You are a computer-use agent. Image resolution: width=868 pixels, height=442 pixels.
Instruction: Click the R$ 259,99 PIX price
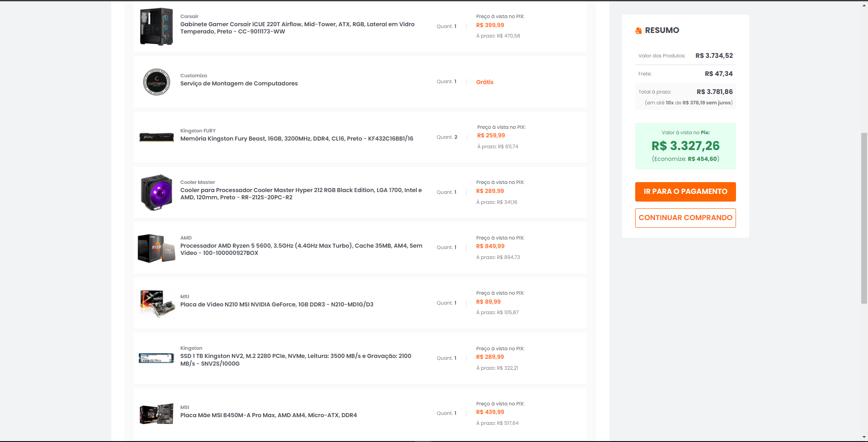pyautogui.click(x=491, y=136)
